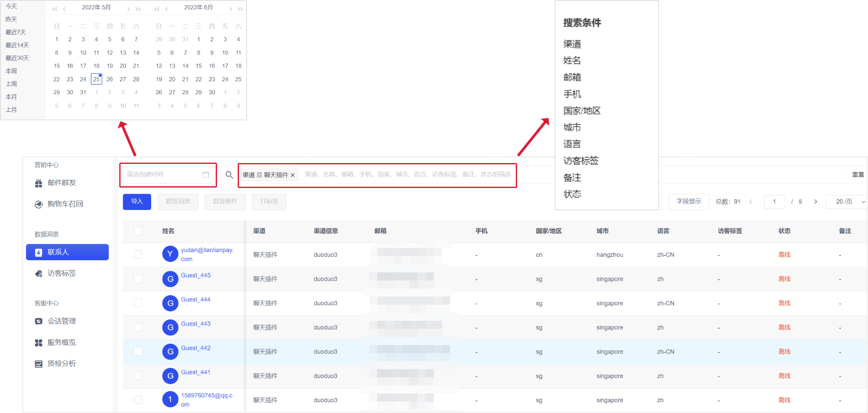Click the 打标签 button
The image size is (868, 413).
pos(269,202)
